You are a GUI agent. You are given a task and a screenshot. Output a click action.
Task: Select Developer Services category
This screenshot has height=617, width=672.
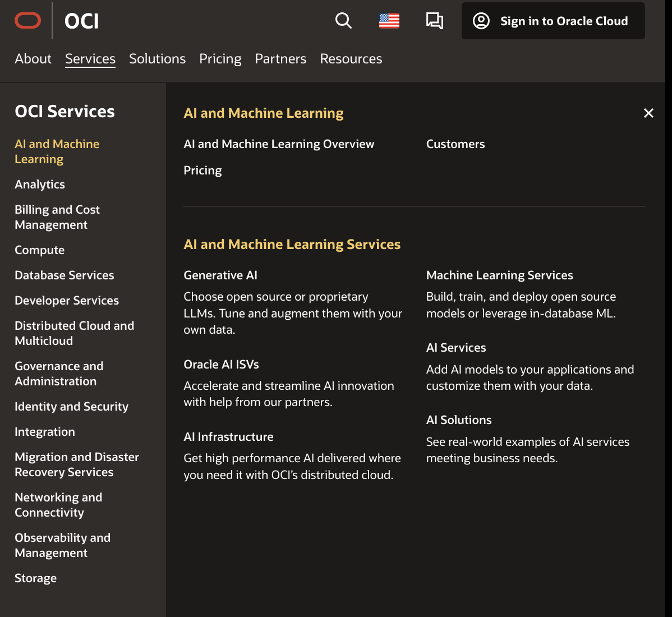coord(67,300)
